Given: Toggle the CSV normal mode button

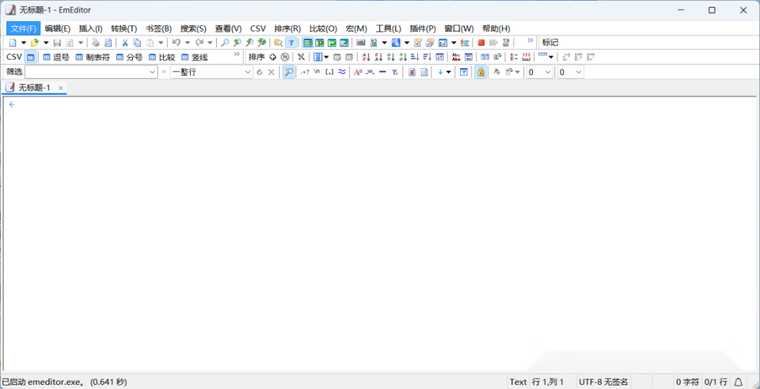Looking at the screenshot, I should tap(31, 57).
